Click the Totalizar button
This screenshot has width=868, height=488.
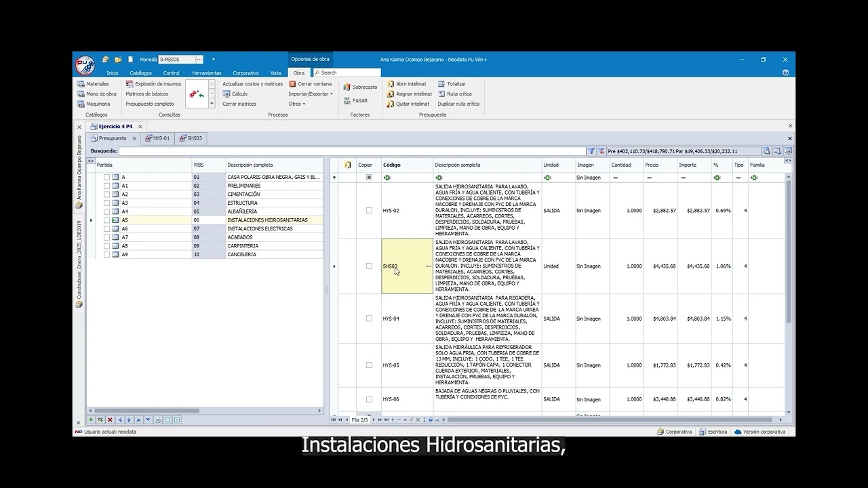pos(452,84)
